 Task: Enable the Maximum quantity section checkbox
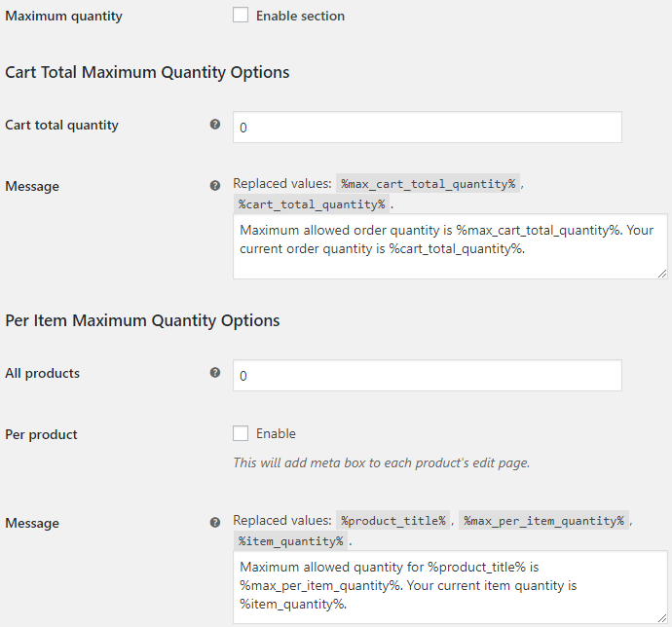241,16
